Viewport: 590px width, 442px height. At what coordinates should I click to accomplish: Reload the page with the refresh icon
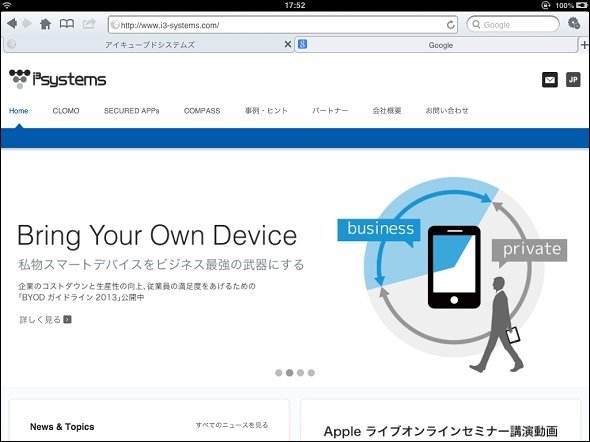(450, 25)
